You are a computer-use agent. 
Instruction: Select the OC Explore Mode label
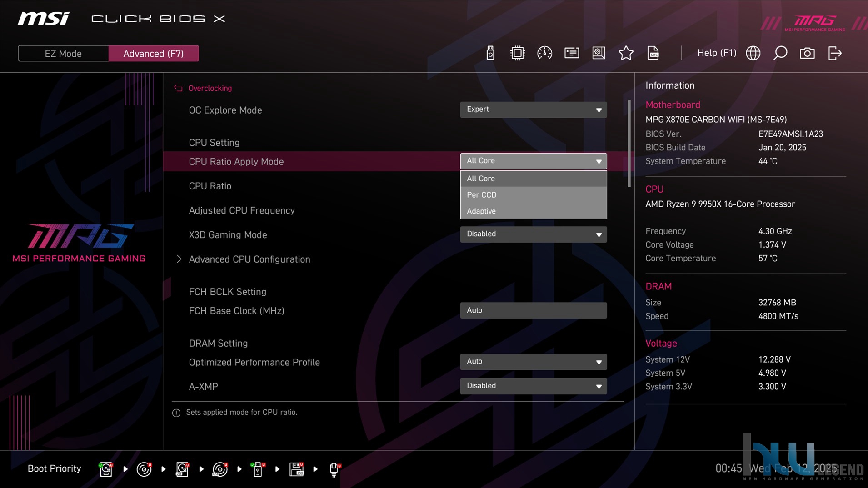click(225, 110)
